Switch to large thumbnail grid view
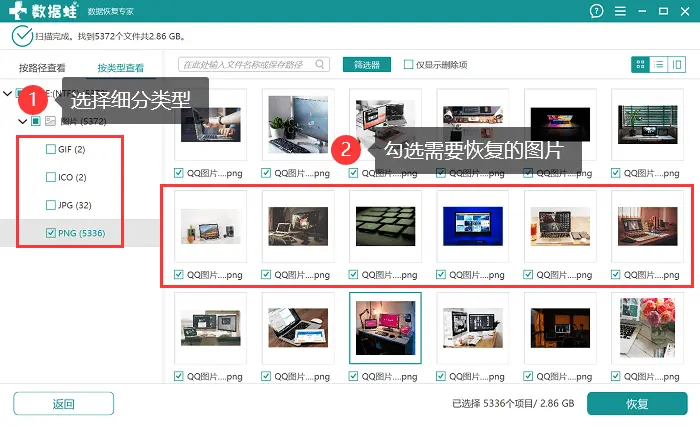This screenshot has width=700, height=427. (640, 65)
